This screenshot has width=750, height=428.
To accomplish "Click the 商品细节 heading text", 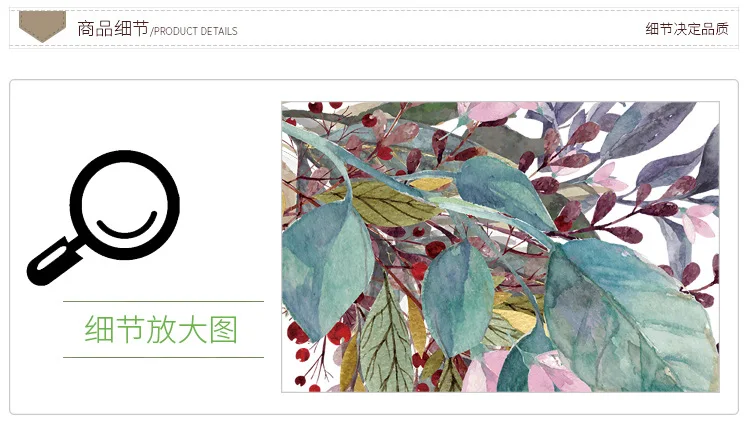I will click(113, 29).
